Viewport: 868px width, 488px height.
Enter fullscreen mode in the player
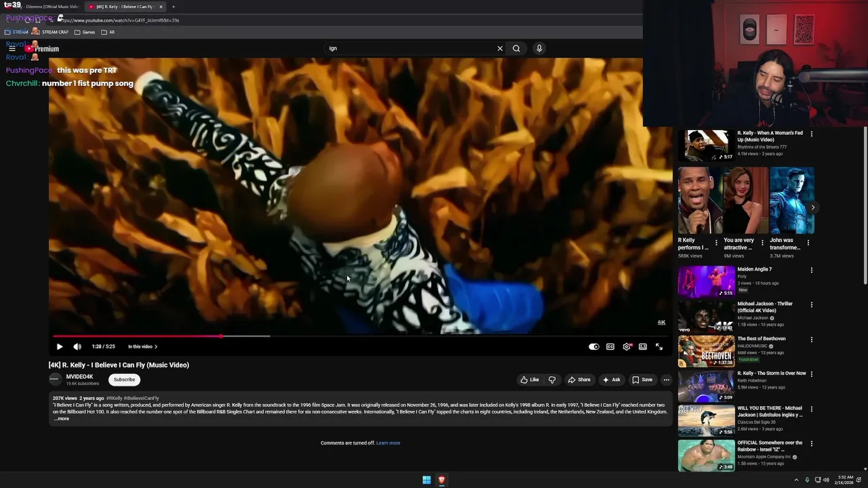[x=659, y=346]
